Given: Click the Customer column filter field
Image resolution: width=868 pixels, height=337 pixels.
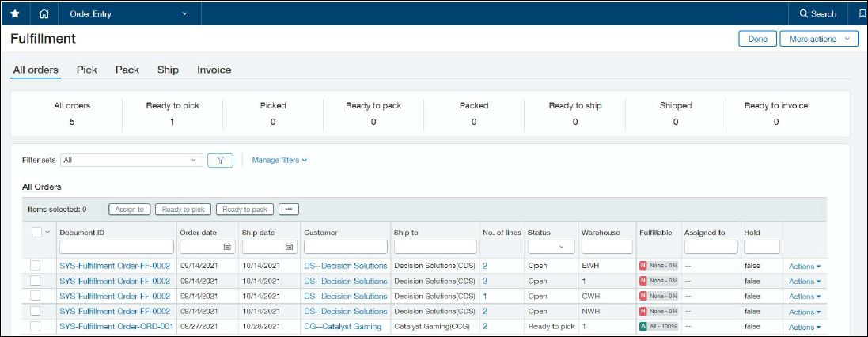Looking at the screenshot, I should coord(345,247).
